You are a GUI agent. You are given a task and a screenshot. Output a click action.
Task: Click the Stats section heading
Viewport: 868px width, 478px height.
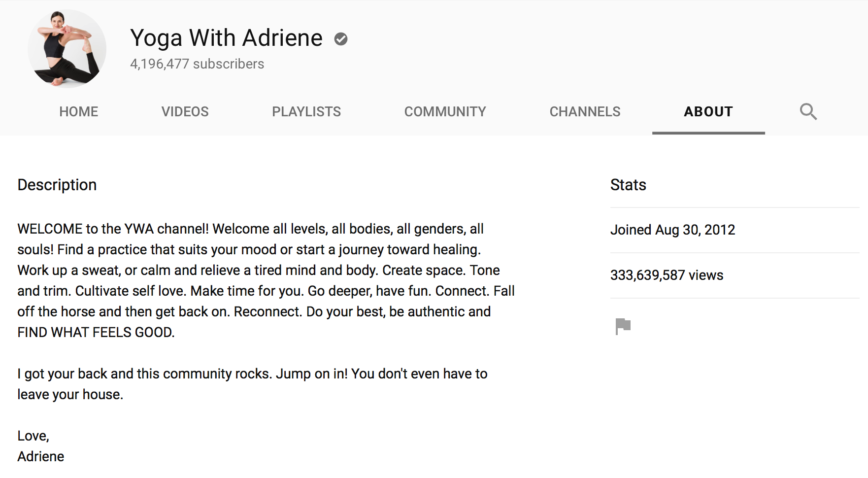click(x=628, y=185)
